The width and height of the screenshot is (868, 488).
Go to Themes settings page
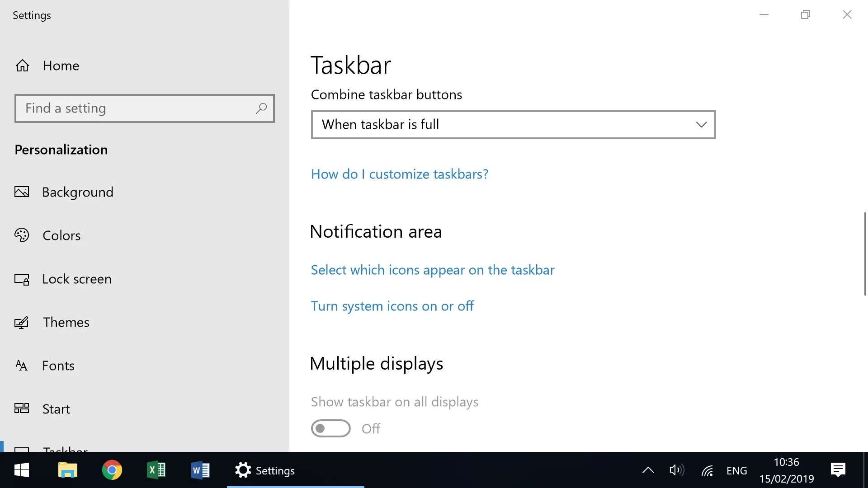[66, 323]
